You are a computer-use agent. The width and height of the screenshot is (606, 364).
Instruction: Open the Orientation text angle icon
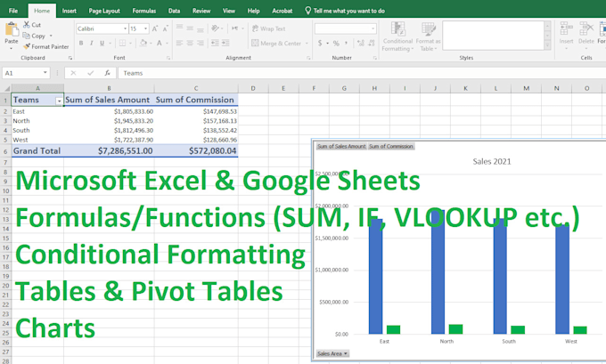point(216,28)
